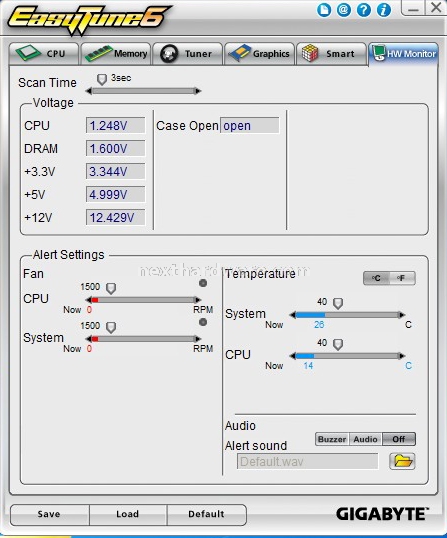Close the EasyTune6 window
The width and height of the screenshot is (447, 538).
point(436,8)
